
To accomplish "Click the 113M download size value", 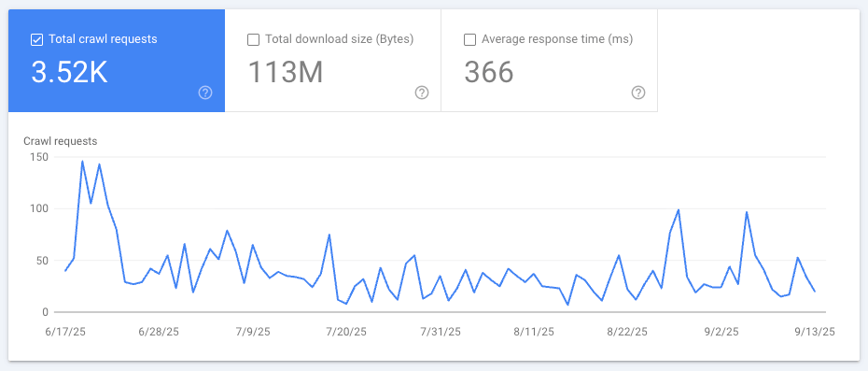I will pyautogui.click(x=285, y=73).
